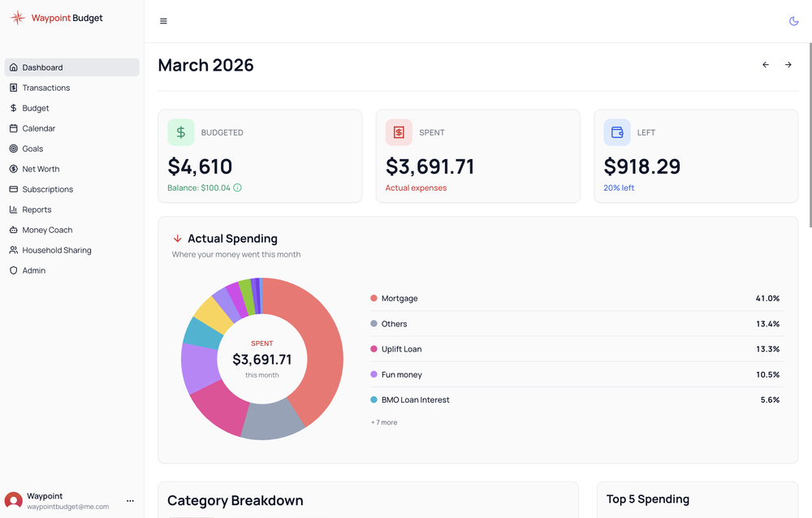The height and width of the screenshot is (518, 812).
Task: Expand the '+ 7 more' spending categories
Action: pos(383,422)
